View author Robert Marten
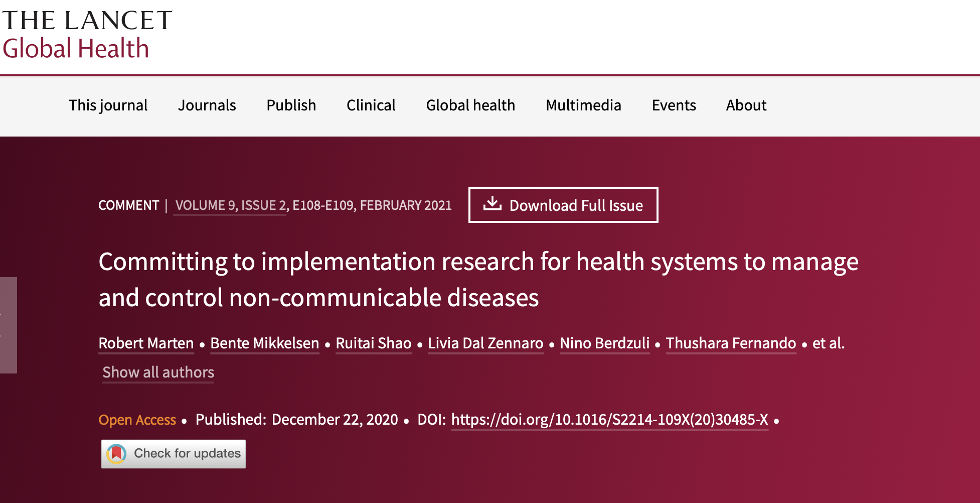 tap(146, 343)
